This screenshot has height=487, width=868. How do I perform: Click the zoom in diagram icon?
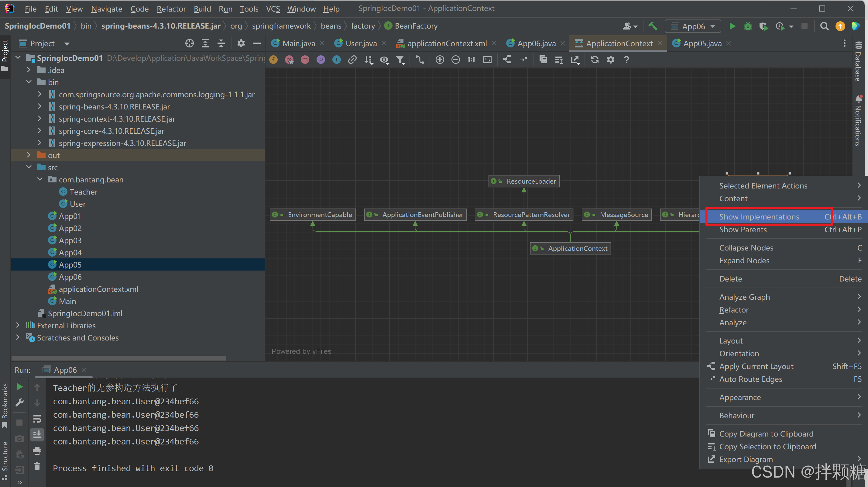tap(440, 60)
